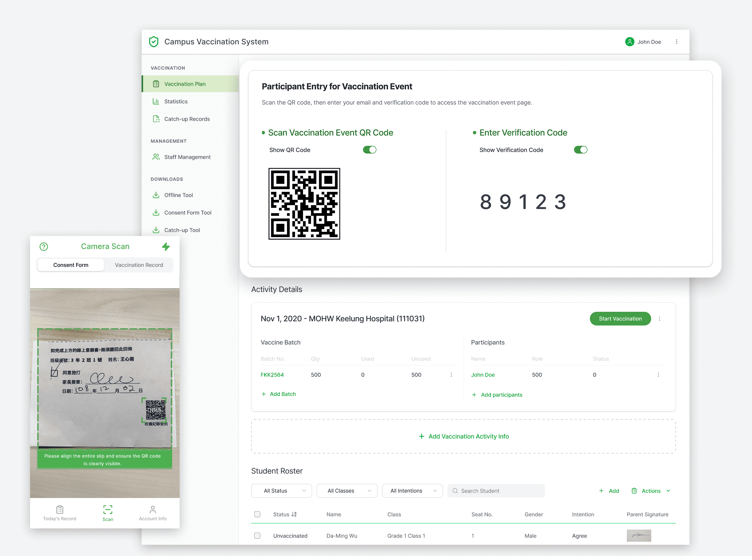Open the header kebab menu beside John Doe
This screenshot has height=560, width=752.
pos(677,42)
